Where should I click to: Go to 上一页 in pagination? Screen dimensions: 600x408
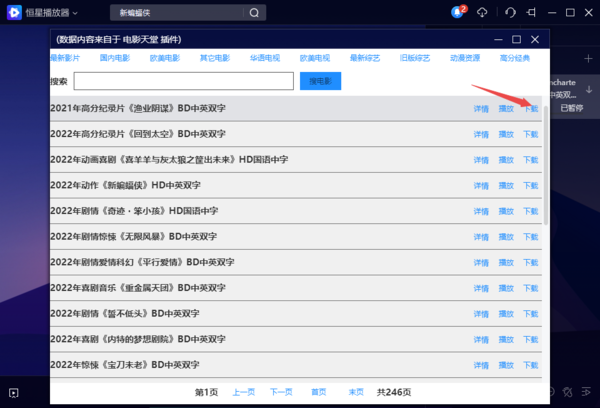click(244, 392)
